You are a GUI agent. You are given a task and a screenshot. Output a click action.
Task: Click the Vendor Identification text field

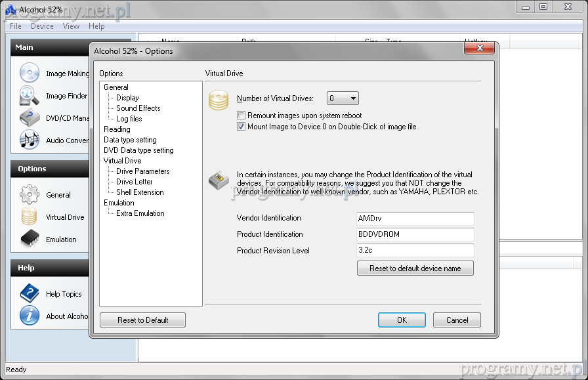[415, 219]
